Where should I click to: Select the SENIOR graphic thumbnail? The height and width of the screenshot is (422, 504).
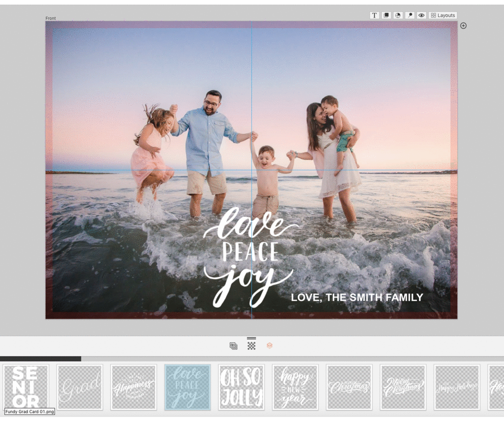pos(26,387)
